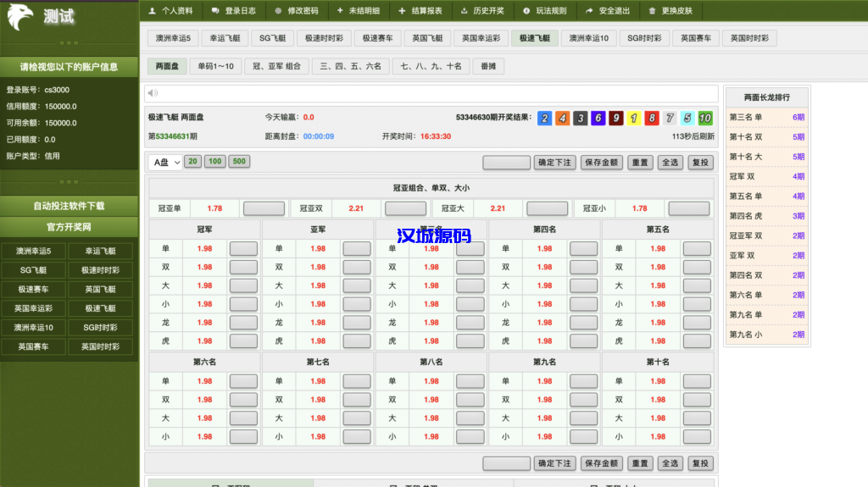Click 第四名 虎 3期 ranking row
This screenshot has width=868, height=487.
pos(766,216)
